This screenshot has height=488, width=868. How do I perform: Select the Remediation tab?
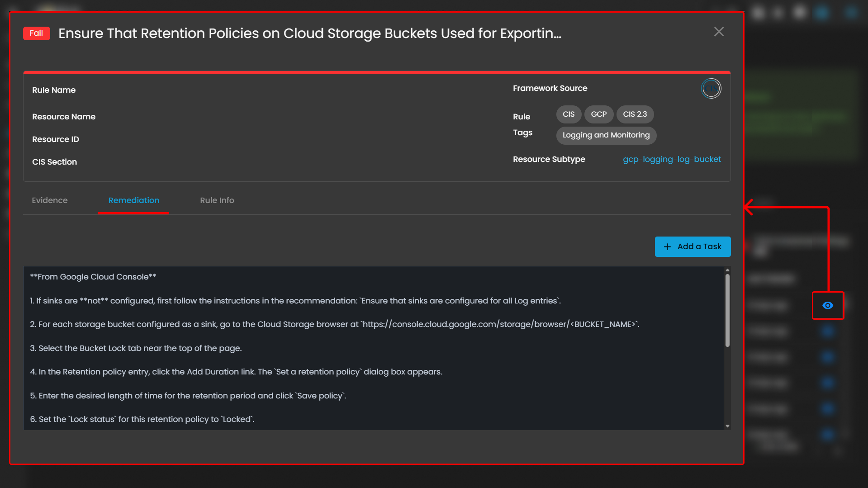pos(133,200)
